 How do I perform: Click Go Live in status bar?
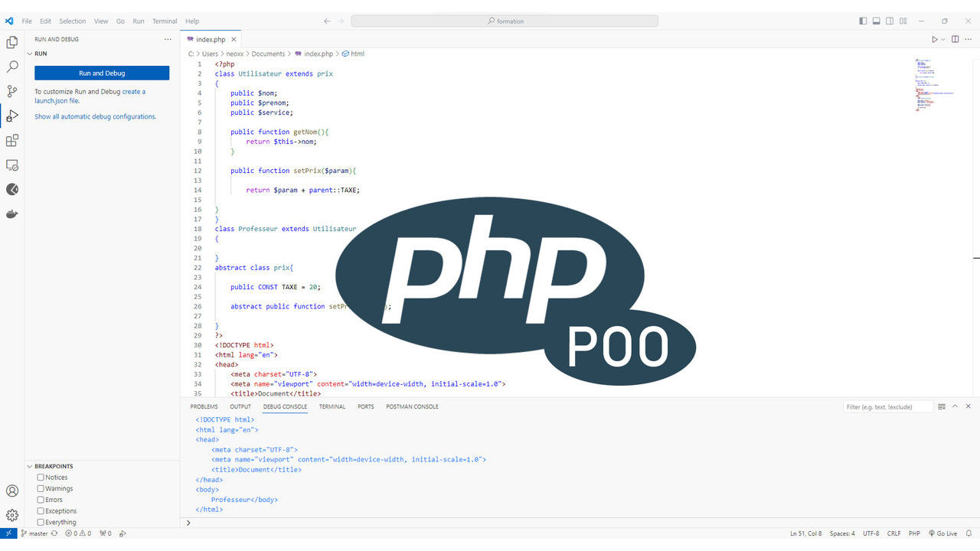click(x=942, y=533)
